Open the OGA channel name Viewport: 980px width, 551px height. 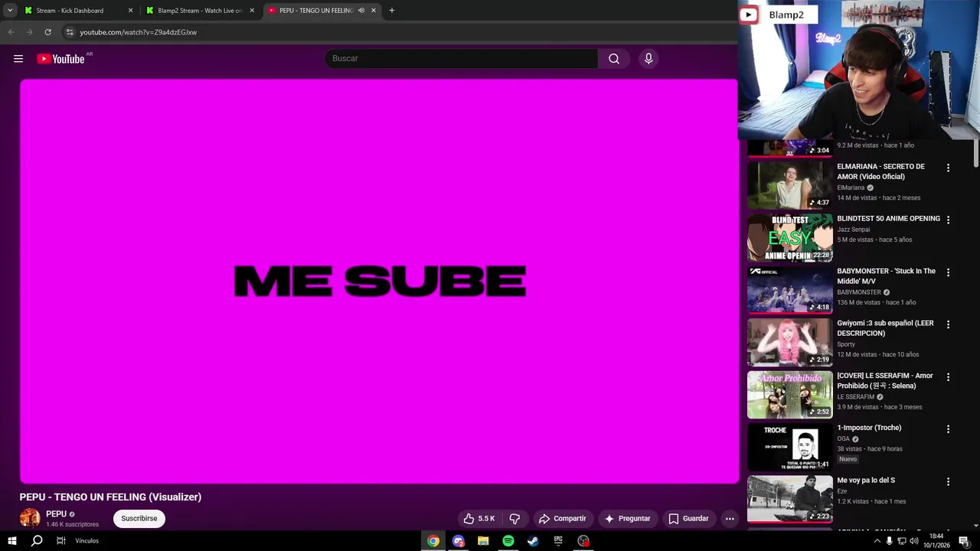point(844,439)
